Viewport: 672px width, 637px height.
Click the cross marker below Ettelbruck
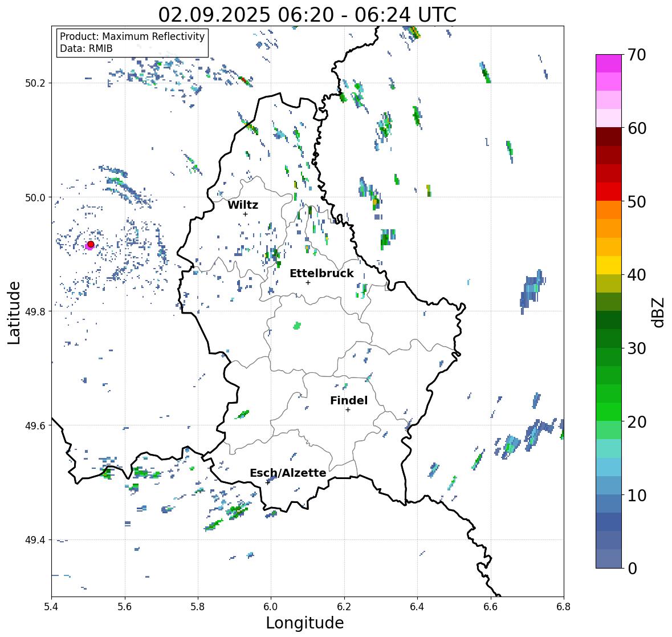click(x=308, y=282)
